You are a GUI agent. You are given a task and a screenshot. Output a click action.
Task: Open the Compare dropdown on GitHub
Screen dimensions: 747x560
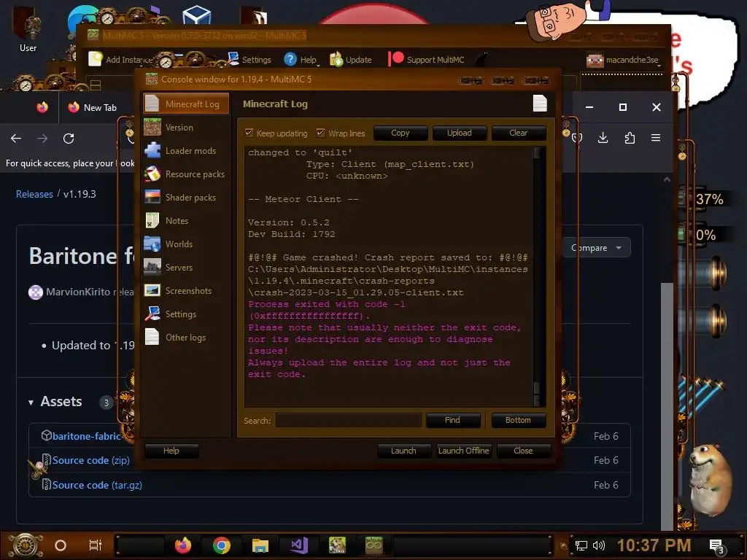tap(597, 248)
